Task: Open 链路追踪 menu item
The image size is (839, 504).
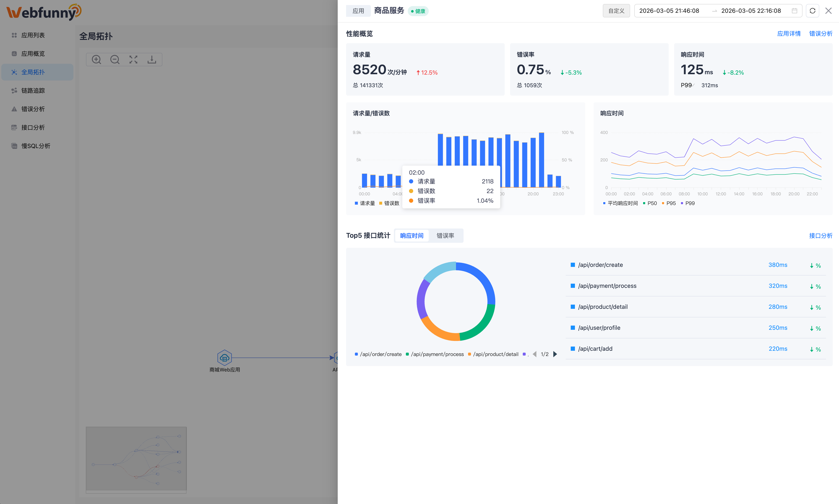Action: pos(33,91)
